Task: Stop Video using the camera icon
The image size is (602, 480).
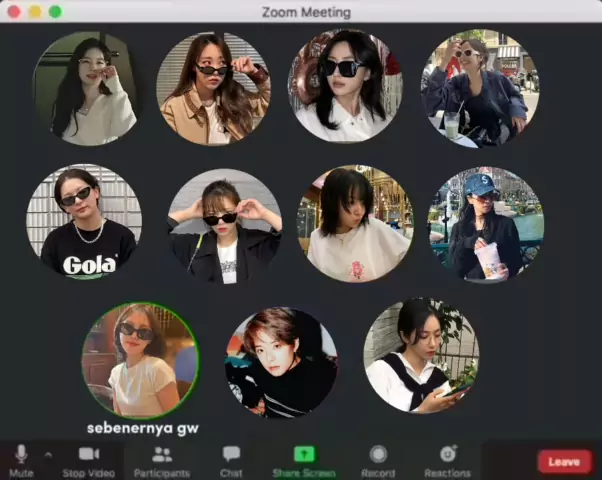Action: point(88,455)
